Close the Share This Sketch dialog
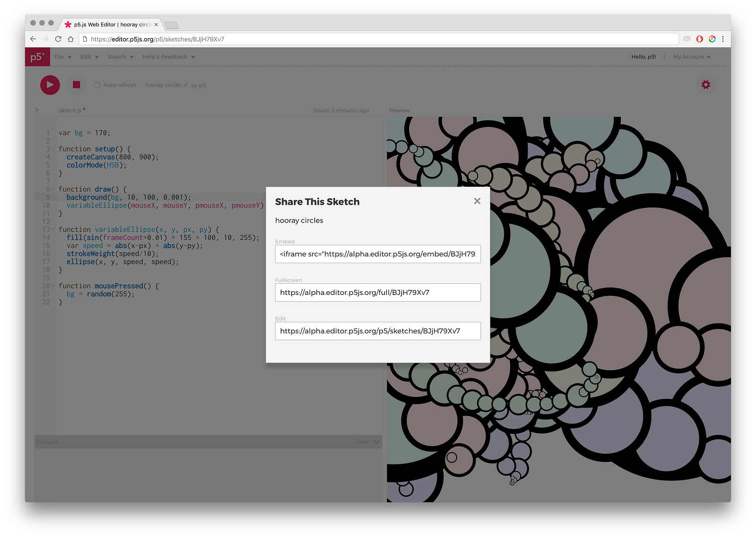Image resolution: width=756 pixels, height=538 pixels. coord(477,201)
